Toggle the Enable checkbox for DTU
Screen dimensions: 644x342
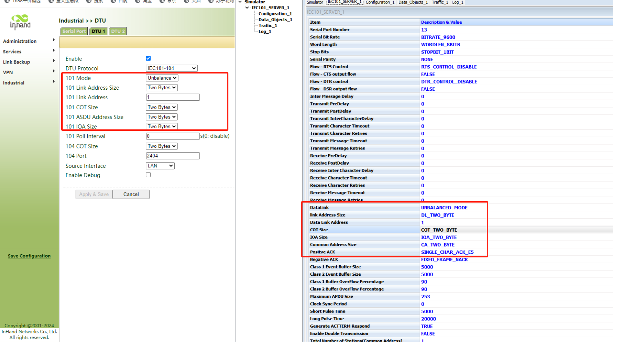(x=148, y=58)
